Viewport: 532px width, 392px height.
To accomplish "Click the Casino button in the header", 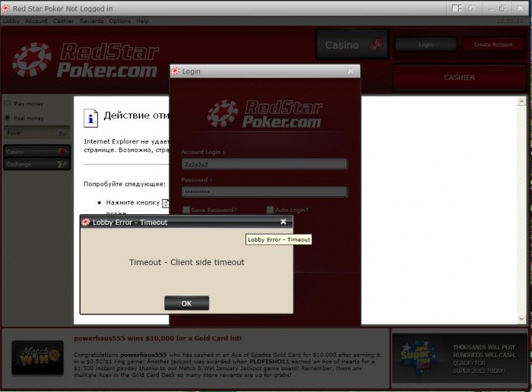I will (352, 45).
